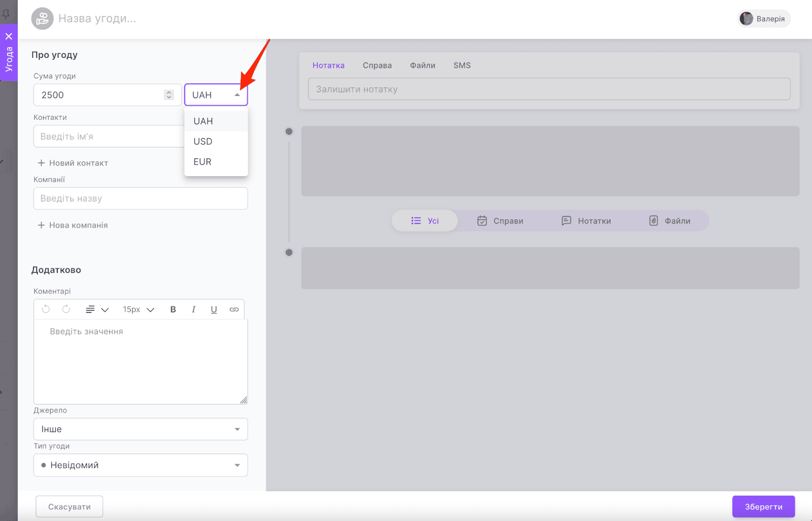Click the redo icon in comment editor

coord(66,309)
